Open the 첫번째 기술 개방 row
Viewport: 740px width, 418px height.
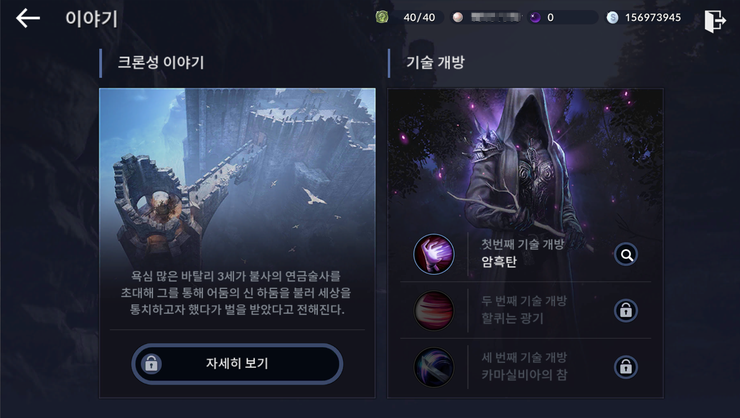click(x=525, y=254)
